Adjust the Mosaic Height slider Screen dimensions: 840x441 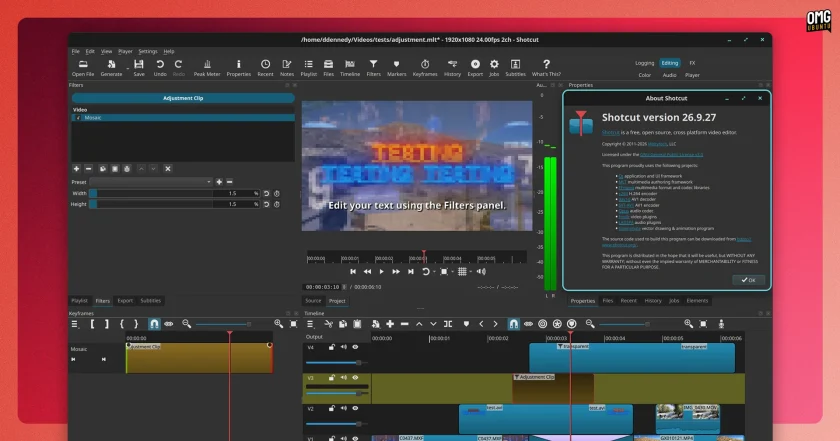[153, 204]
